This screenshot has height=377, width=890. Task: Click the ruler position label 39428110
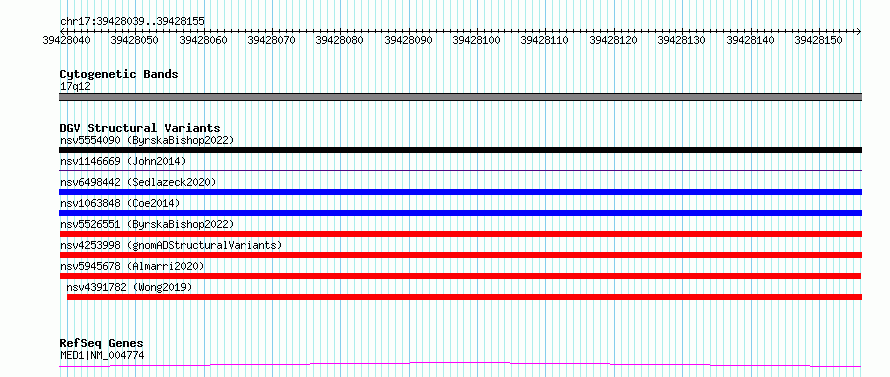544,40
